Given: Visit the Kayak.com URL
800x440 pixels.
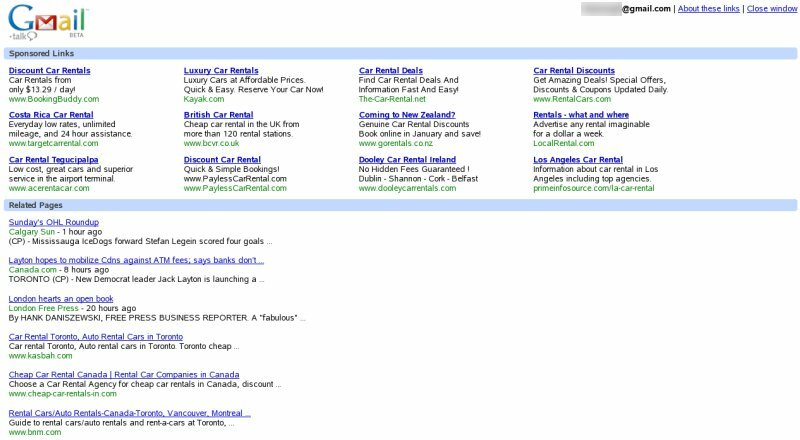Looking at the screenshot, I should tap(204, 99).
